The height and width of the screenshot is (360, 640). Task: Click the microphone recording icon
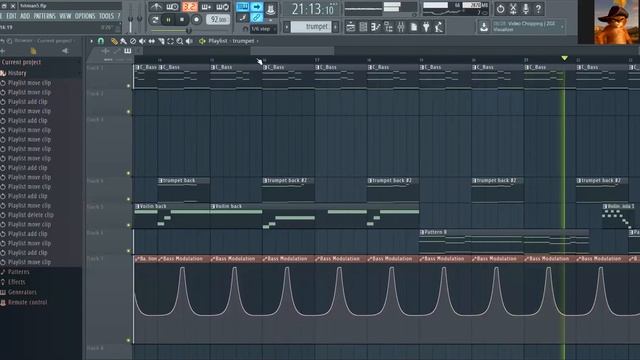526,9
